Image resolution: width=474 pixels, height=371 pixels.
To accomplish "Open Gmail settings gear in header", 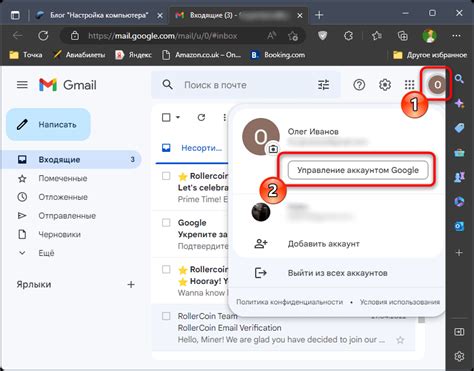I will point(385,85).
